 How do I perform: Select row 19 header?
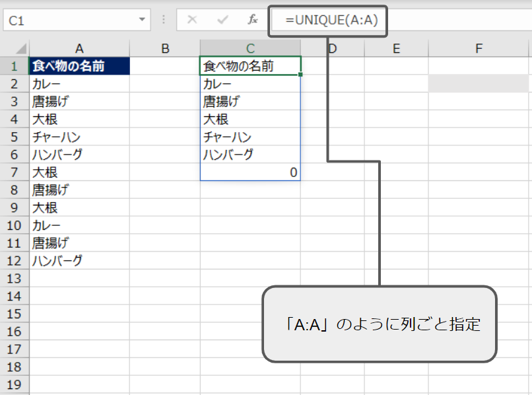pyautogui.click(x=15, y=384)
